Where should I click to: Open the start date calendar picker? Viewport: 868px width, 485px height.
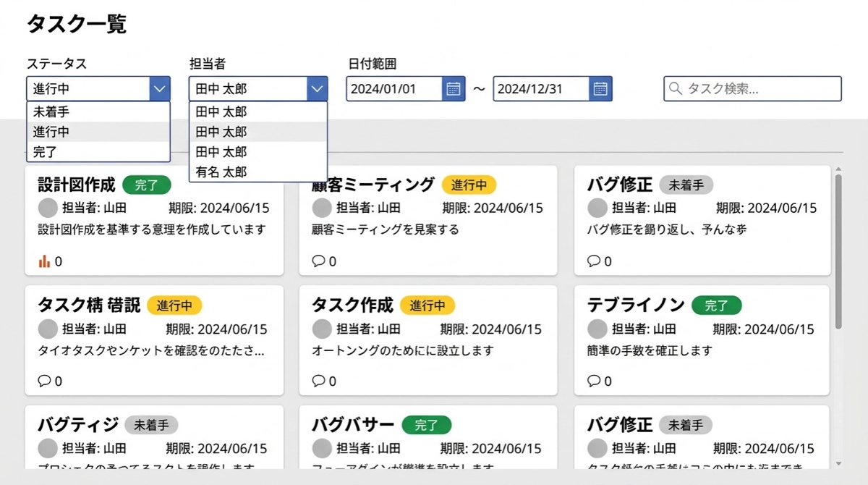[x=454, y=89]
